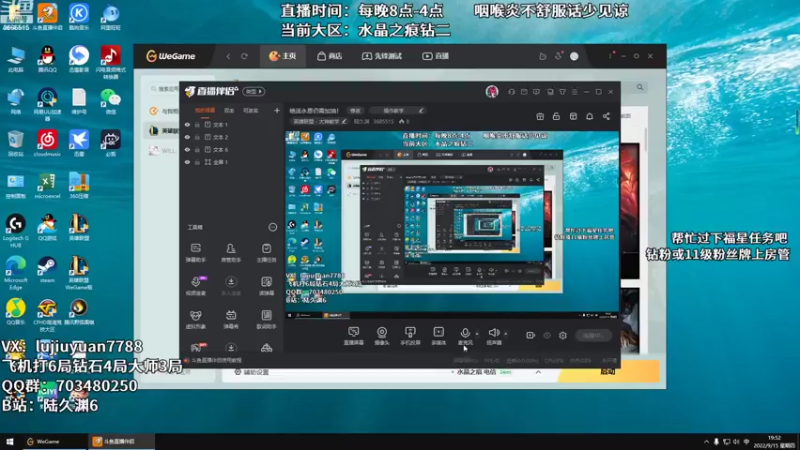Screen dimensions: 800x450
Task: Open the 虚拟形象 tool
Action: (195, 319)
